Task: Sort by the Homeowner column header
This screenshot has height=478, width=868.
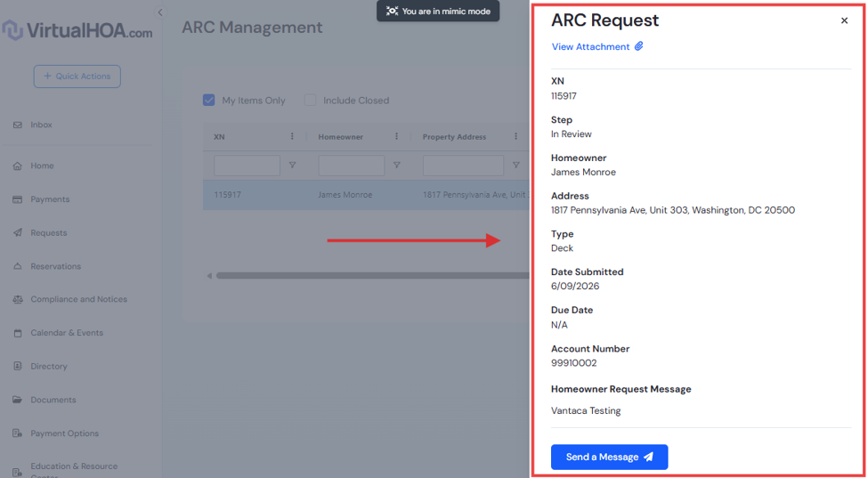Action: pos(340,137)
